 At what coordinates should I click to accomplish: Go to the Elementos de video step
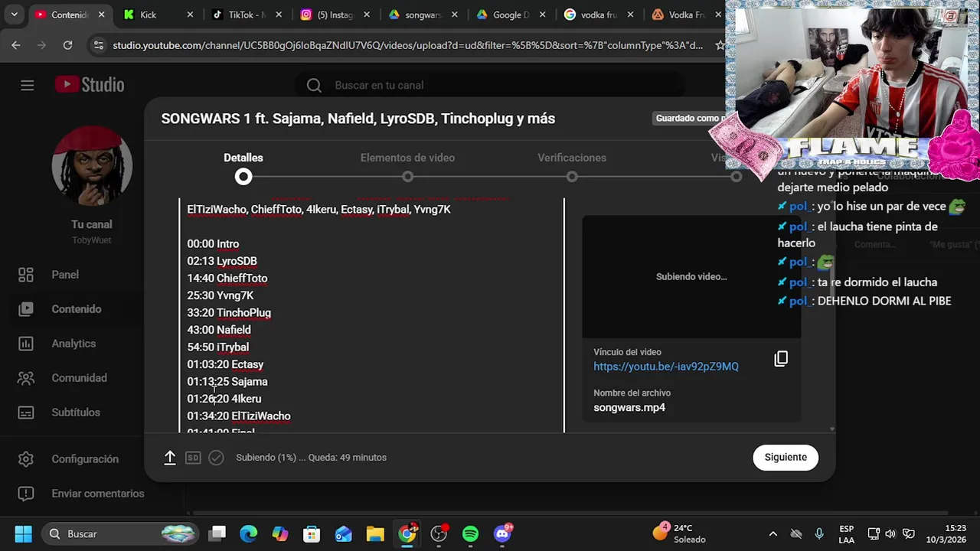407,167
